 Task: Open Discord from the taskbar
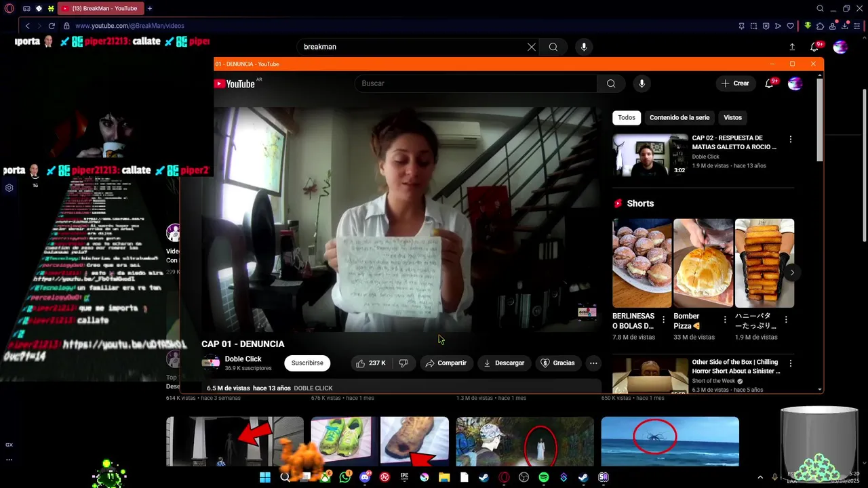(x=365, y=477)
